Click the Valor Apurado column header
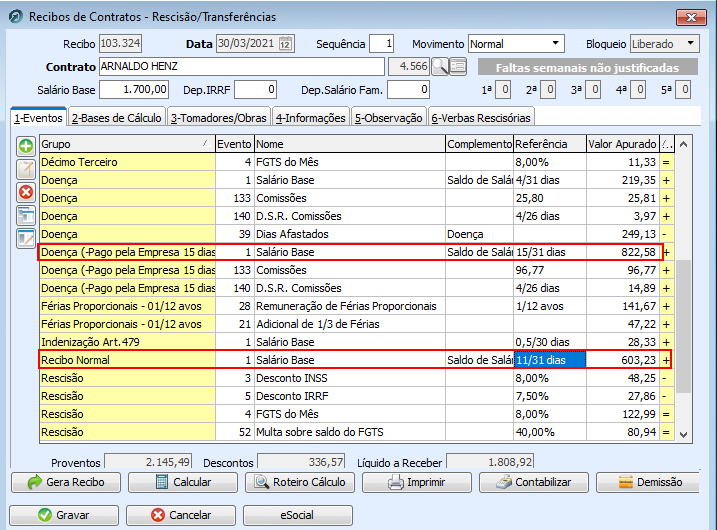The height and width of the screenshot is (530, 717). click(x=622, y=144)
